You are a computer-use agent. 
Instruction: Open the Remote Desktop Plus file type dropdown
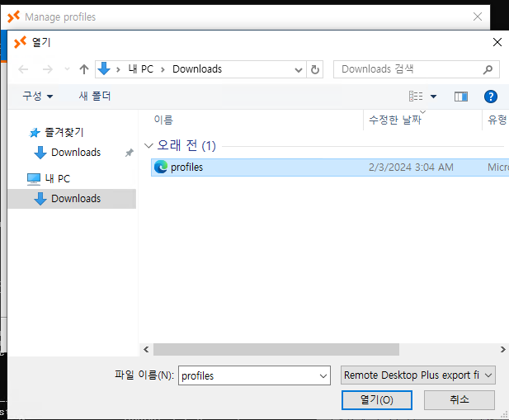(418, 375)
